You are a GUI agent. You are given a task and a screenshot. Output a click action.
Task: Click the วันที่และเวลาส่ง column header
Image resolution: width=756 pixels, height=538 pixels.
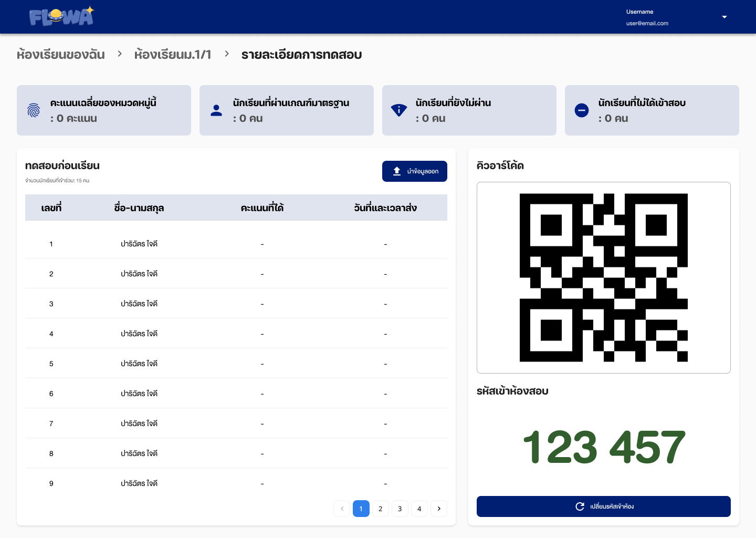(385, 208)
